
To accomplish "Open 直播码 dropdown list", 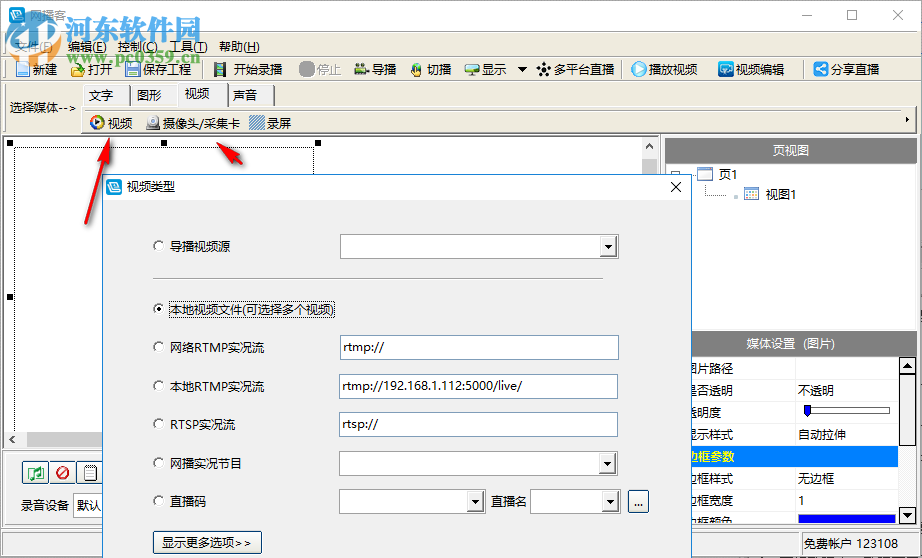I will pos(476,502).
